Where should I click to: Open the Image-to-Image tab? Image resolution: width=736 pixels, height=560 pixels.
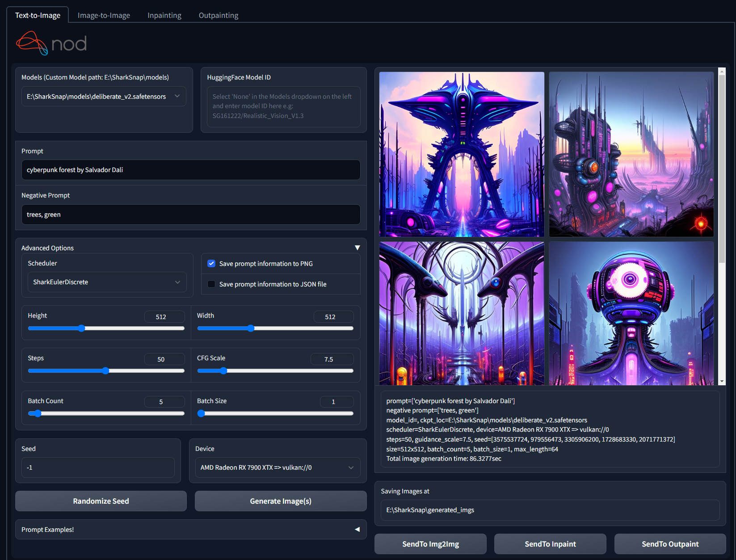104,15
